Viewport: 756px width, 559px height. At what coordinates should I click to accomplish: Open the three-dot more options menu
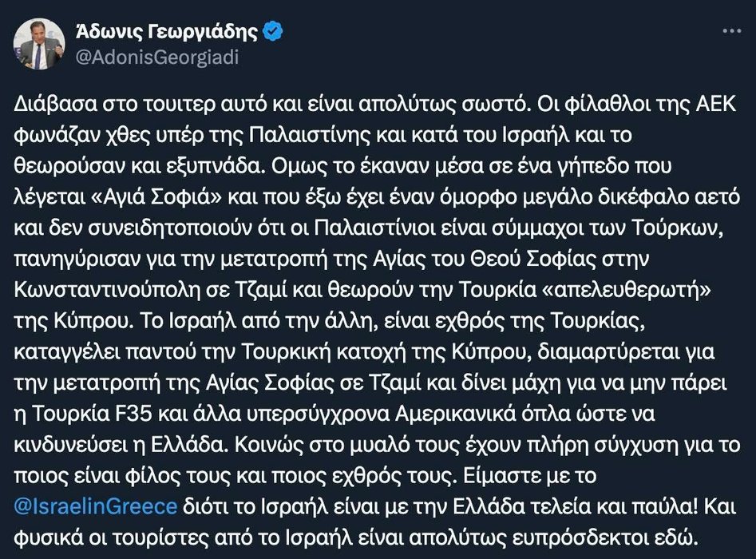[730, 32]
